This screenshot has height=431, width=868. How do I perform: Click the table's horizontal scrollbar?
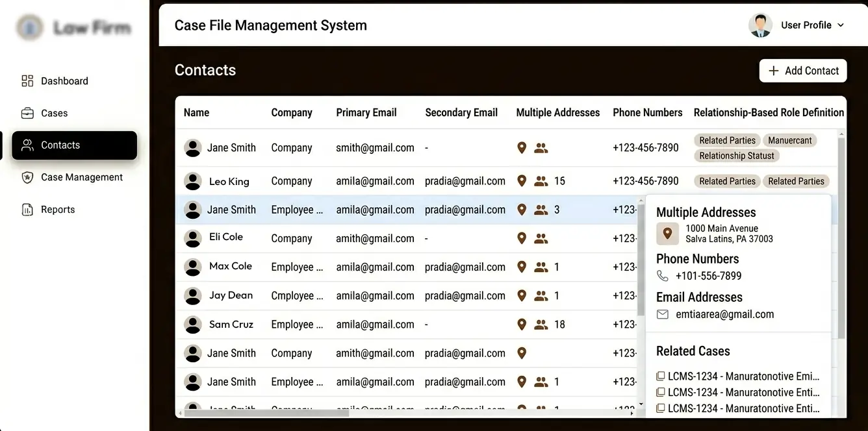pos(266,412)
